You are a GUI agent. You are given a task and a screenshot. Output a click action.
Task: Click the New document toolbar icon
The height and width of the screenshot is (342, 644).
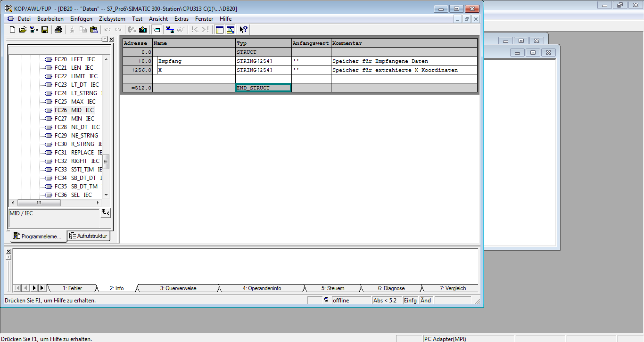pos(13,30)
